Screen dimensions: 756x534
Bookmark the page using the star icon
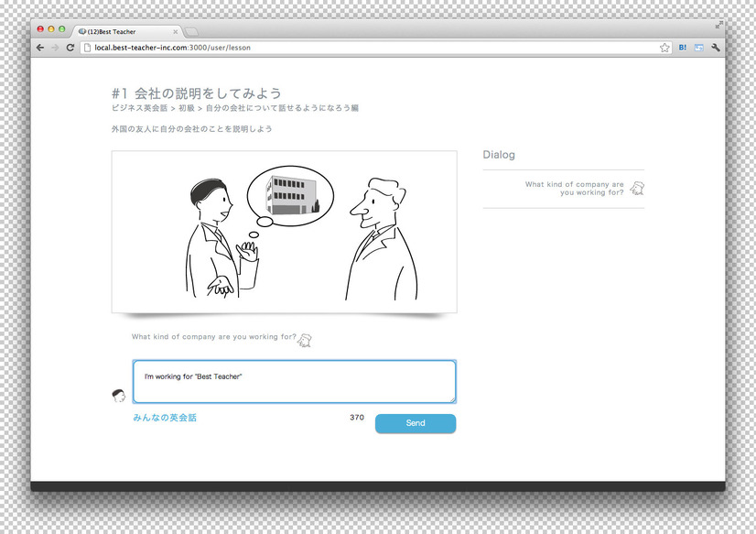tap(664, 48)
